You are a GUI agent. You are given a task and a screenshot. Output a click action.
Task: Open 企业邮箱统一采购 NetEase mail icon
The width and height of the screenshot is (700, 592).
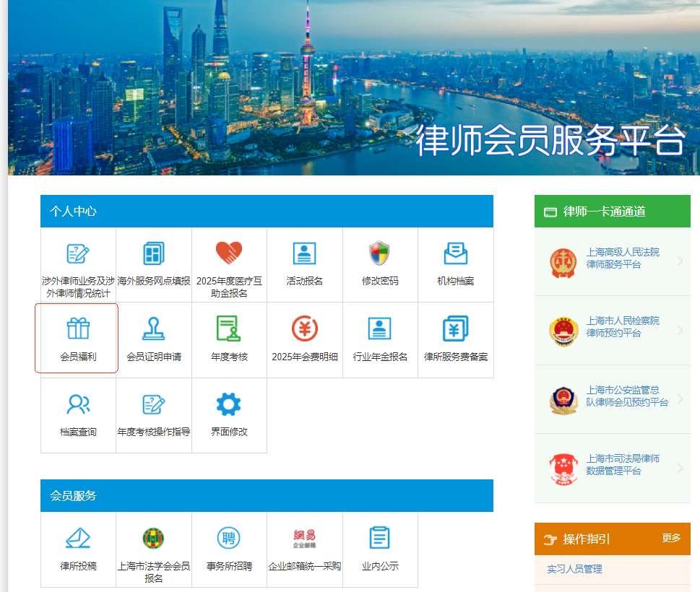click(305, 539)
